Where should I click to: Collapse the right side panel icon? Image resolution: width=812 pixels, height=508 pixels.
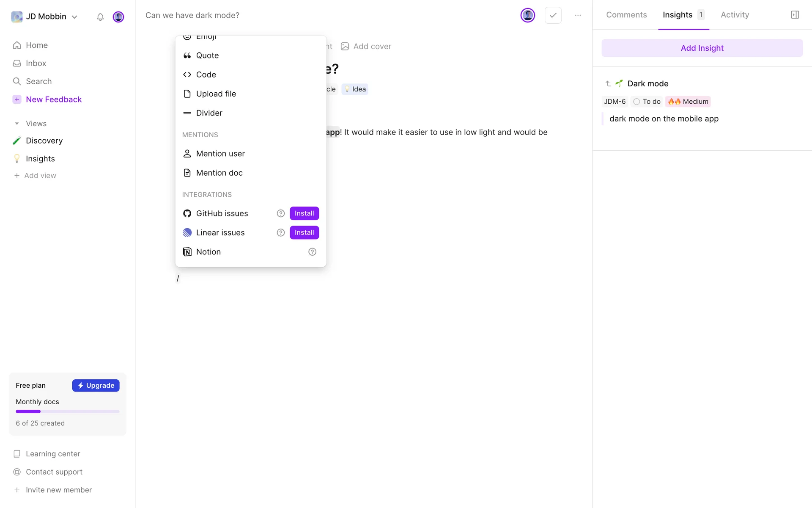795,15
